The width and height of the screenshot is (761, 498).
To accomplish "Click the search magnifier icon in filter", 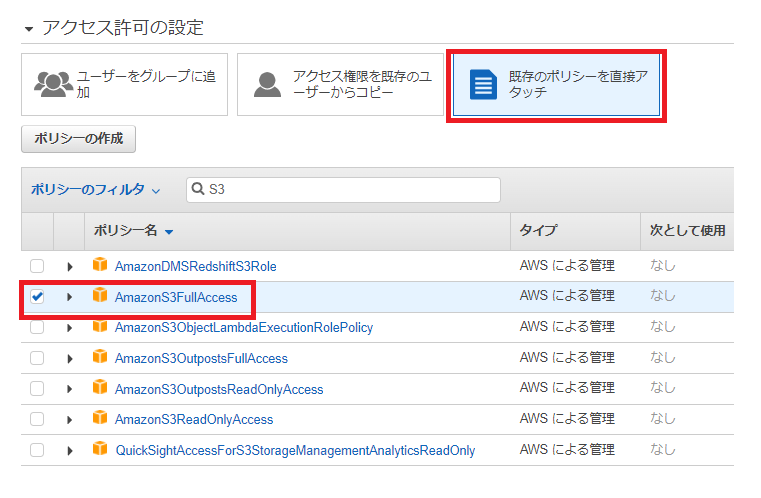I will (x=198, y=190).
